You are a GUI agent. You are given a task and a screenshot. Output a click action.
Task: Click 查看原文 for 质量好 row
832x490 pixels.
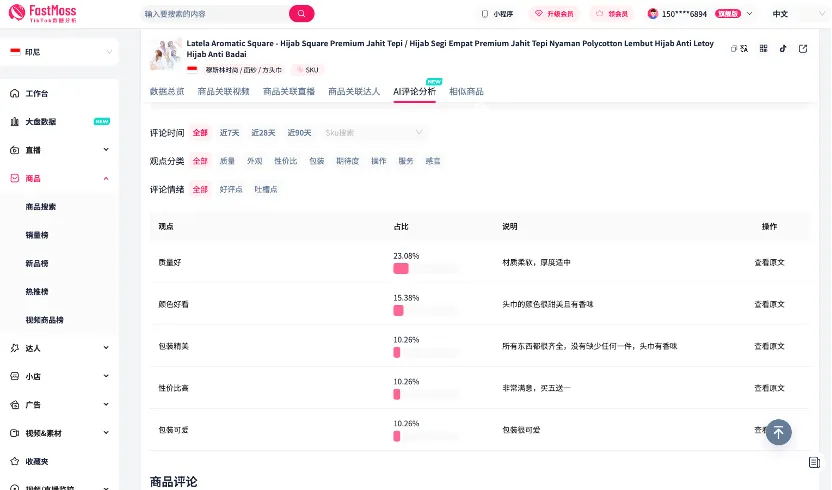click(x=769, y=262)
